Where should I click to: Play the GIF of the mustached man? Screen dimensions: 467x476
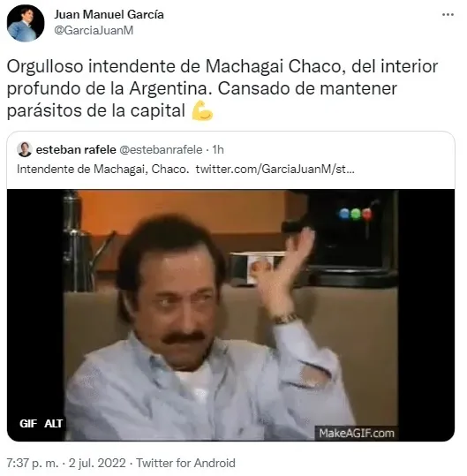point(230,315)
